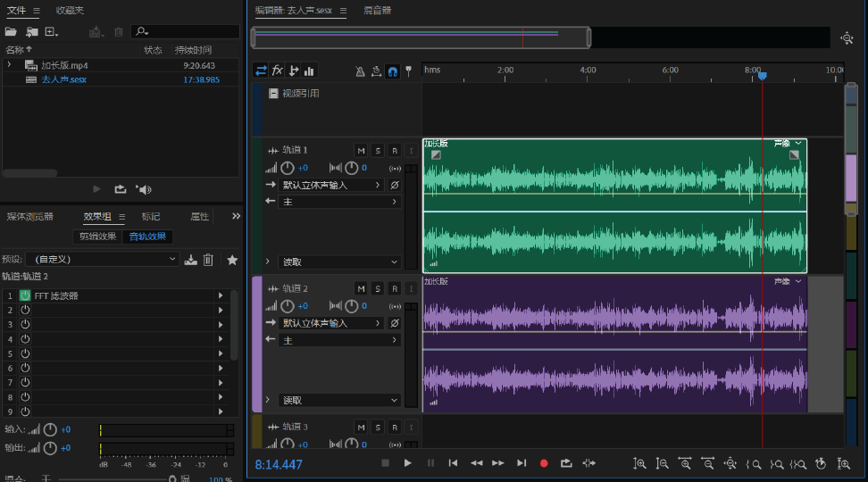
Task: Click the trash icon in Files panel
Action: pyautogui.click(x=119, y=31)
